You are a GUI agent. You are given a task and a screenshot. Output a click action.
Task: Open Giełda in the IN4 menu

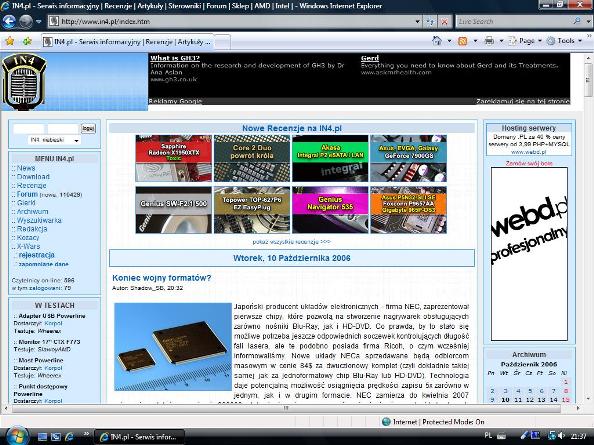(26, 203)
